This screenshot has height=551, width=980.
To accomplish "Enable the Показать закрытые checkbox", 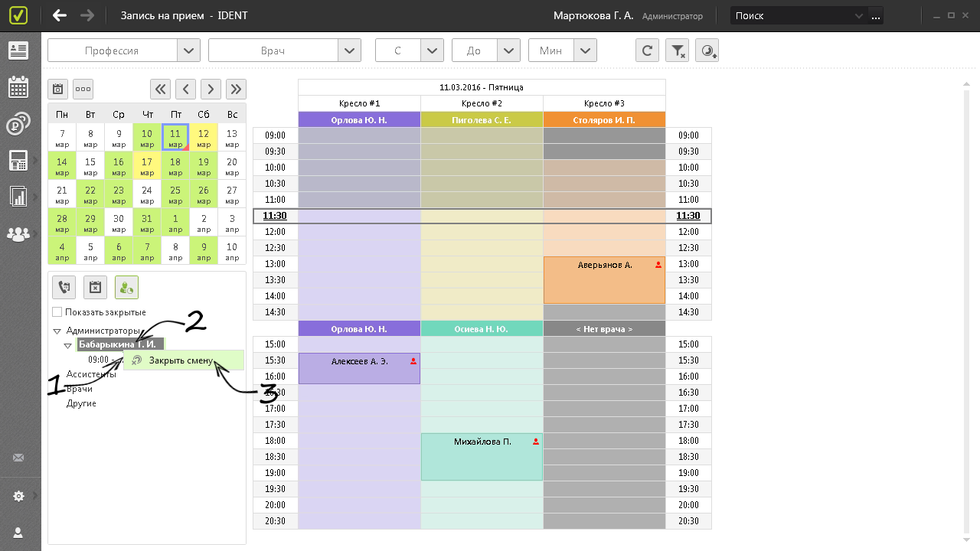I will [57, 312].
